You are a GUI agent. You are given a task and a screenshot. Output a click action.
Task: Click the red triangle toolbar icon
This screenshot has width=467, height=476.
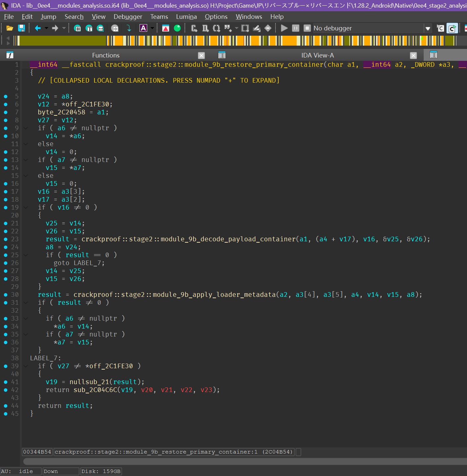coord(166,28)
